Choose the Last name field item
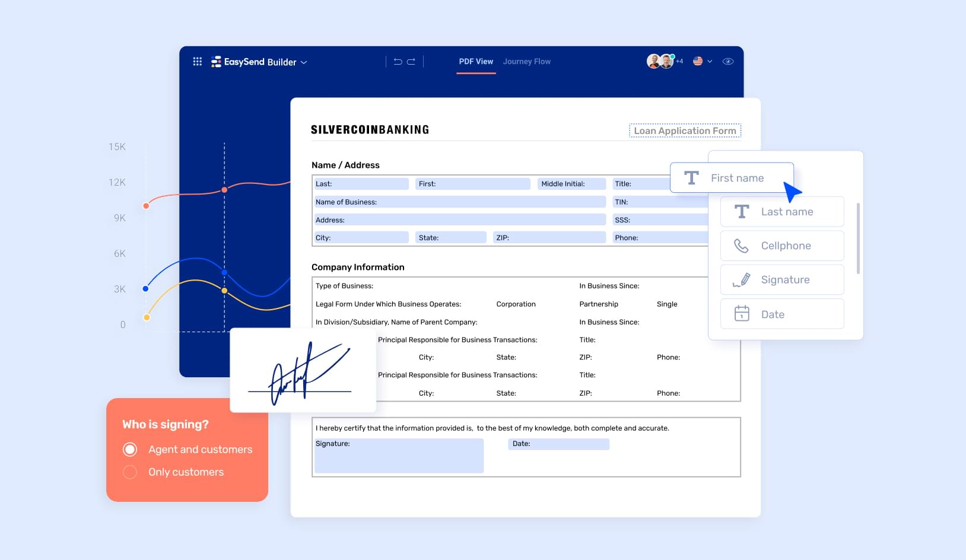Image resolution: width=966 pixels, height=560 pixels. [782, 212]
